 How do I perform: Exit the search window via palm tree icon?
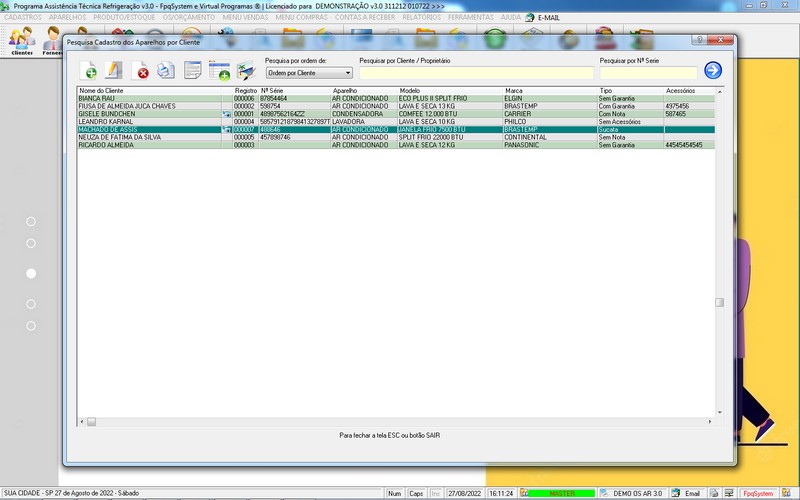246,70
